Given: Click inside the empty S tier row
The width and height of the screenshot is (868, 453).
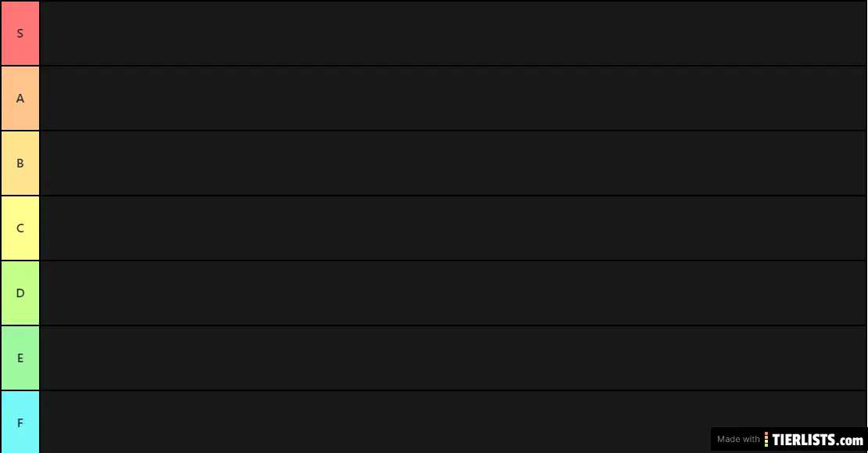Looking at the screenshot, I should point(454,34).
